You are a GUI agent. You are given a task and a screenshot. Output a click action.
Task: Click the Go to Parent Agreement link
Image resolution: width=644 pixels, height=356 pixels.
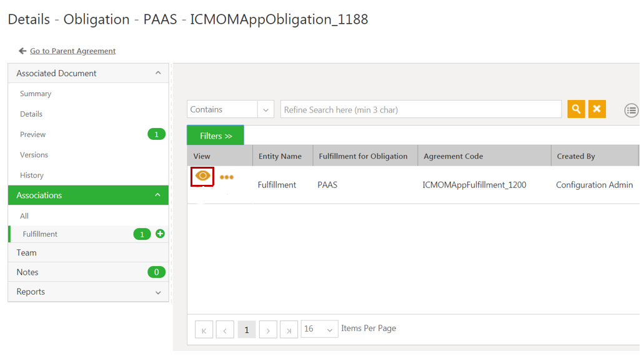point(72,51)
